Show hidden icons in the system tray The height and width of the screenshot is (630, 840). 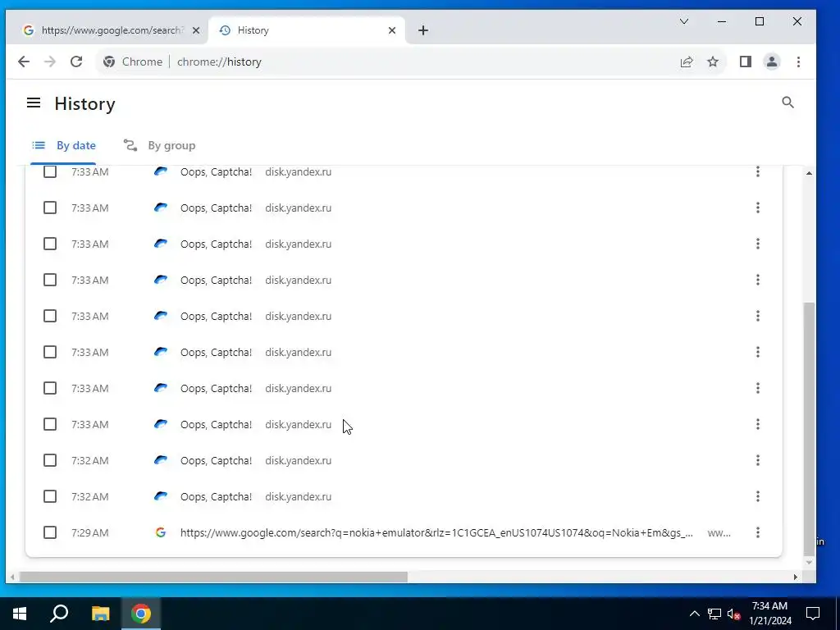click(694, 614)
